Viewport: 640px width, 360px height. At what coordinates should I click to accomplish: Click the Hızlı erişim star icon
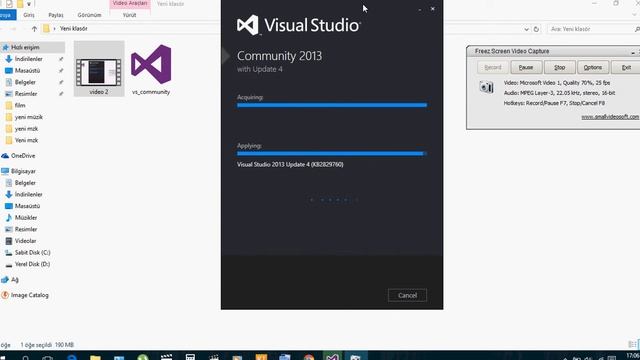click(5, 47)
